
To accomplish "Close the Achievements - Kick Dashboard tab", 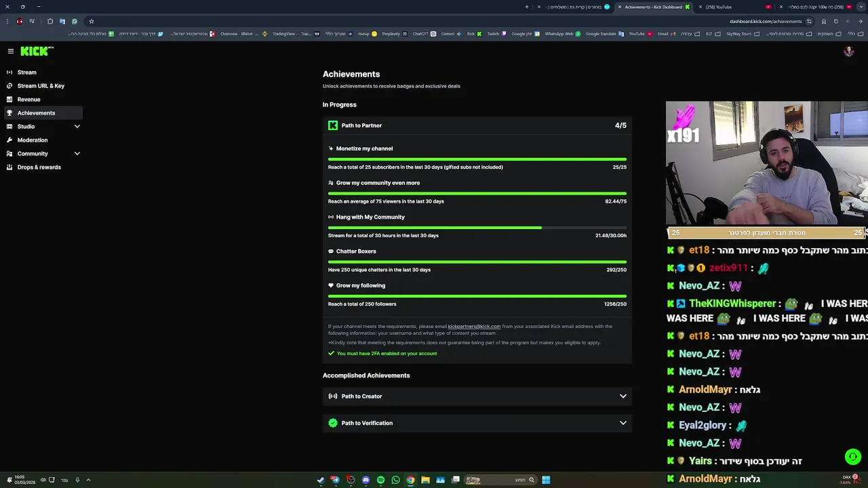I will point(619,7).
